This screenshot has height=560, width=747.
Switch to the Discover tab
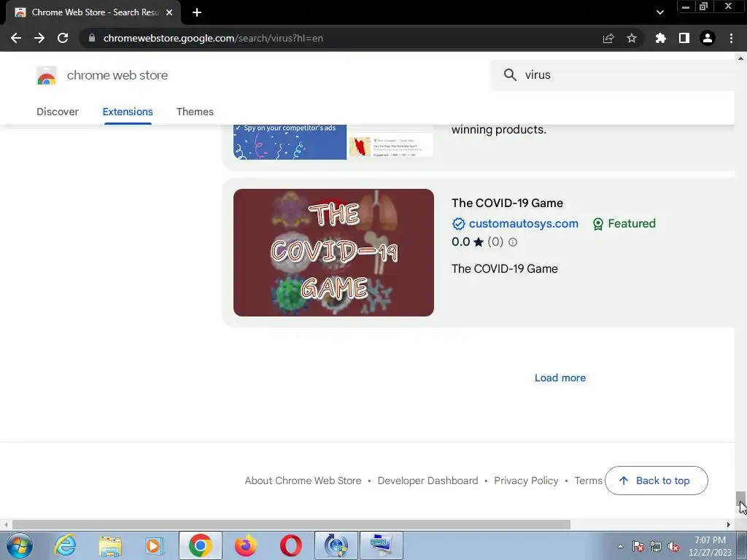(x=58, y=112)
